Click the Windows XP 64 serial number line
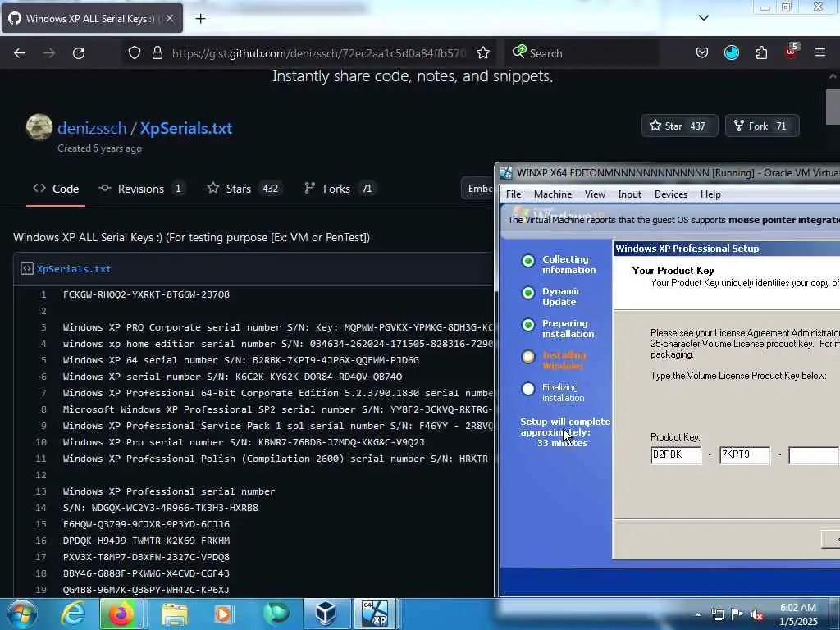The image size is (840, 630). [241, 360]
